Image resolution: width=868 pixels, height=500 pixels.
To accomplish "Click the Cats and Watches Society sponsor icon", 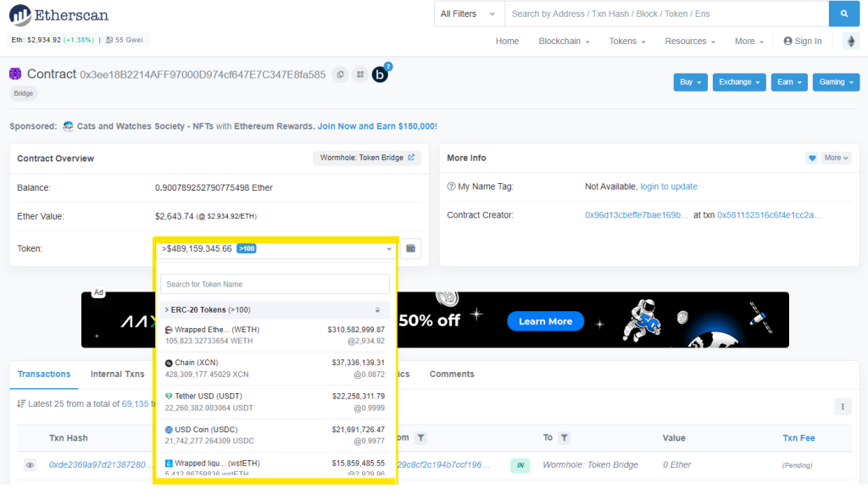I will (x=68, y=126).
